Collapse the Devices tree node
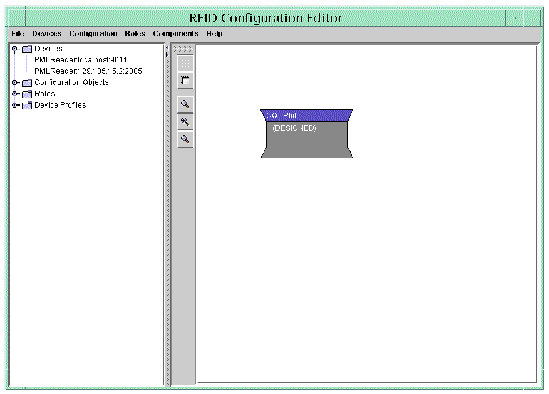549x394 pixels. click(15, 49)
